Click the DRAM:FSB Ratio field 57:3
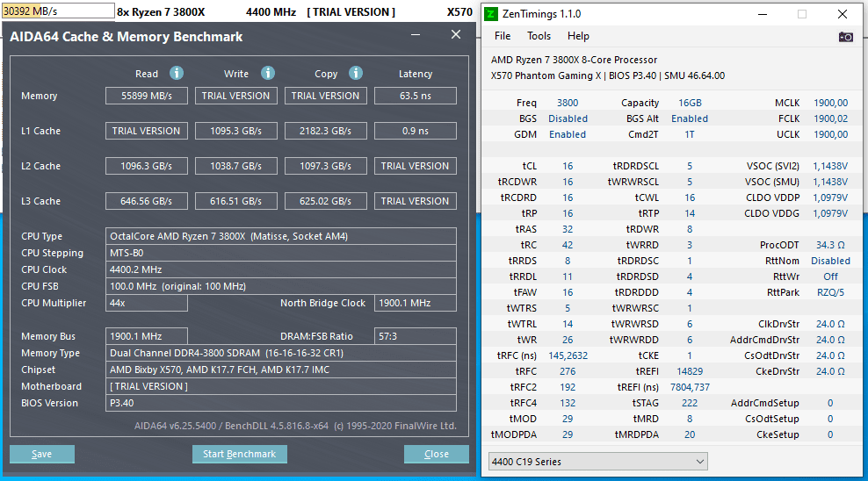Image resolution: width=868 pixels, height=481 pixels. pyautogui.click(x=416, y=336)
